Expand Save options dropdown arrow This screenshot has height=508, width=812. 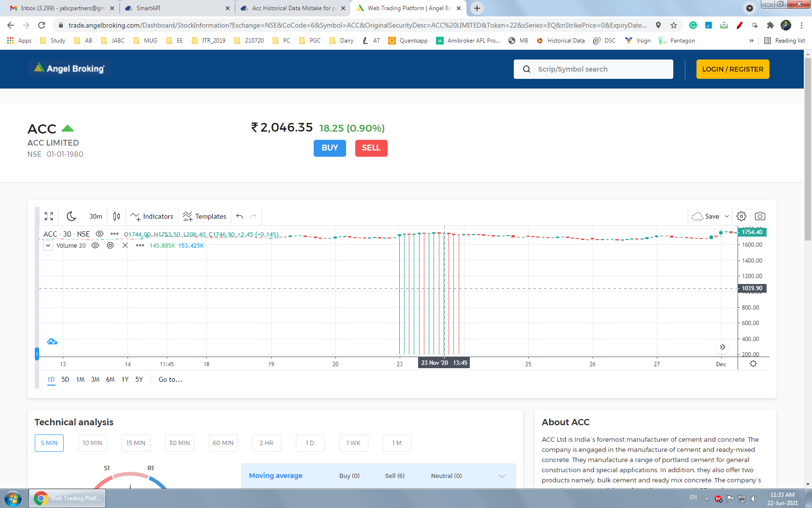(x=726, y=216)
